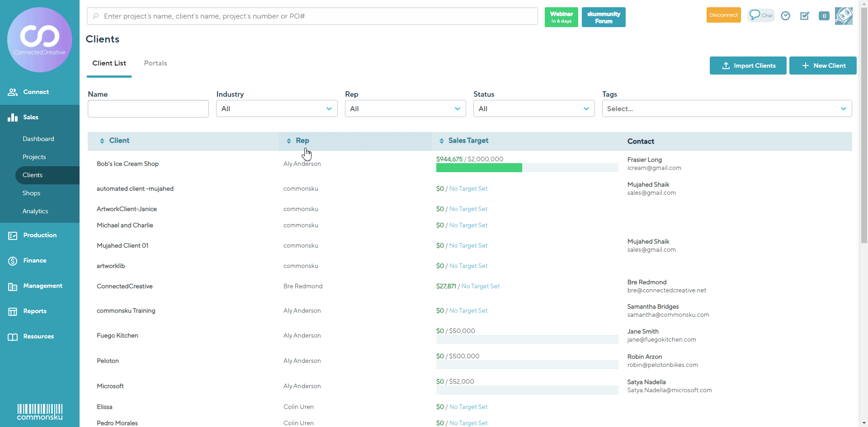Open the Chat panel
Image resolution: width=868 pixels, height=427 pixels.
point(761,15)
